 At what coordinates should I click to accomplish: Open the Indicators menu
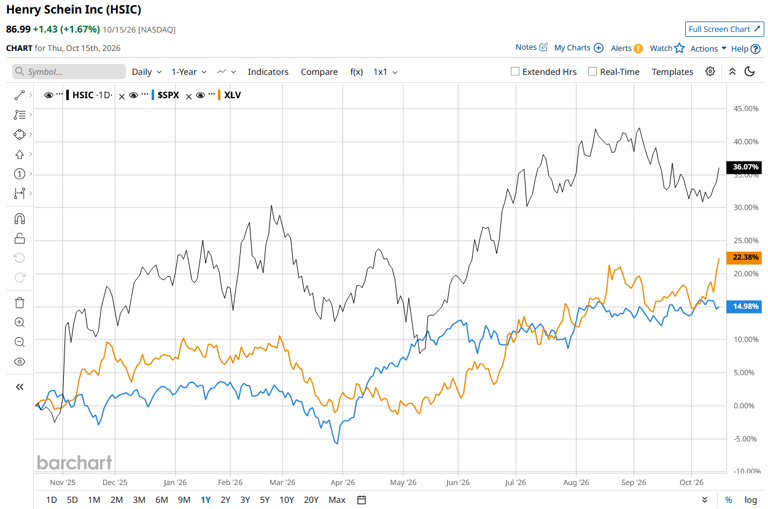[268, 72]
